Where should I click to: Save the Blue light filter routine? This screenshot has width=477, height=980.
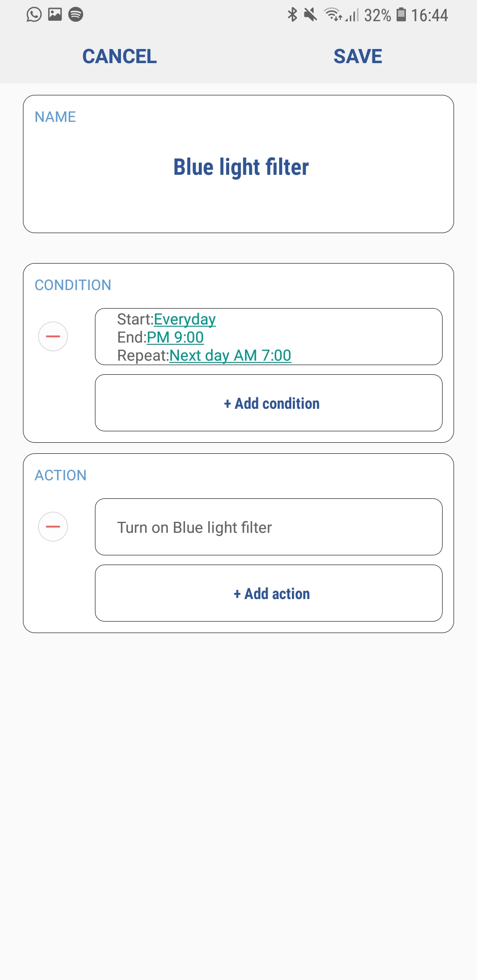tap(358, 57)
